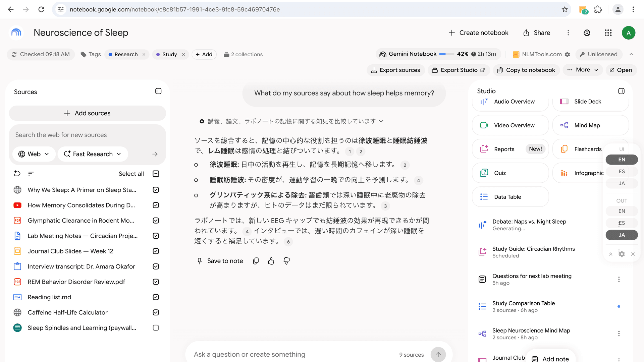Click the refresh sources icon beside sort
Screen dimensions: 644x362
click(17, 174)
